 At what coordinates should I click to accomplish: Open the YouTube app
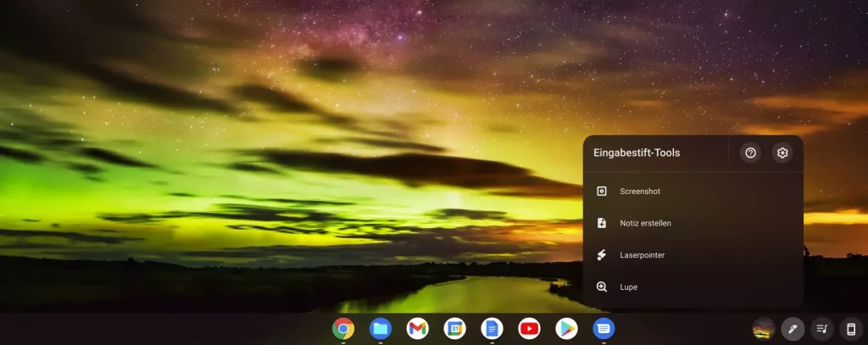[529, 329]
